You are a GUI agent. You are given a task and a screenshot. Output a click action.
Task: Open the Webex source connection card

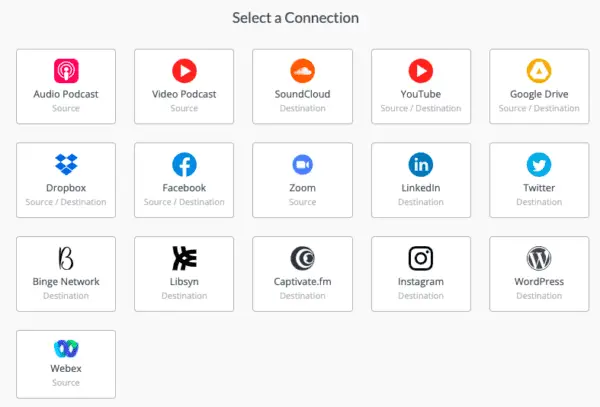click(66, 364)
